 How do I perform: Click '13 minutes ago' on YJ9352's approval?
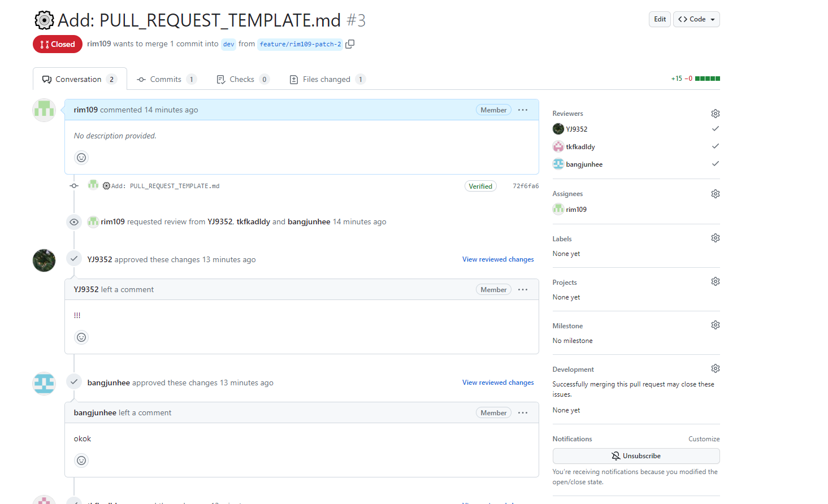pos(229,259)
